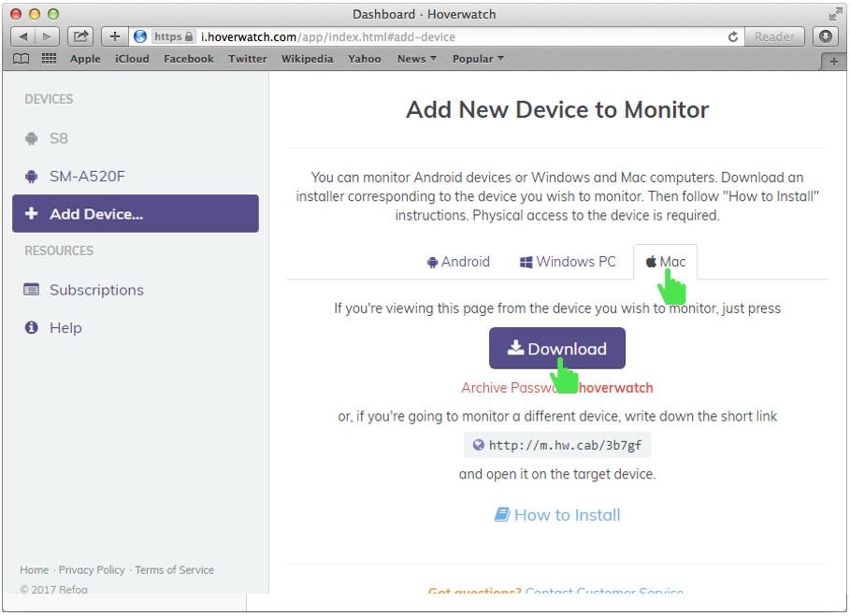
Task: Expand the News bookmarks dropdown
Action: 416,59
